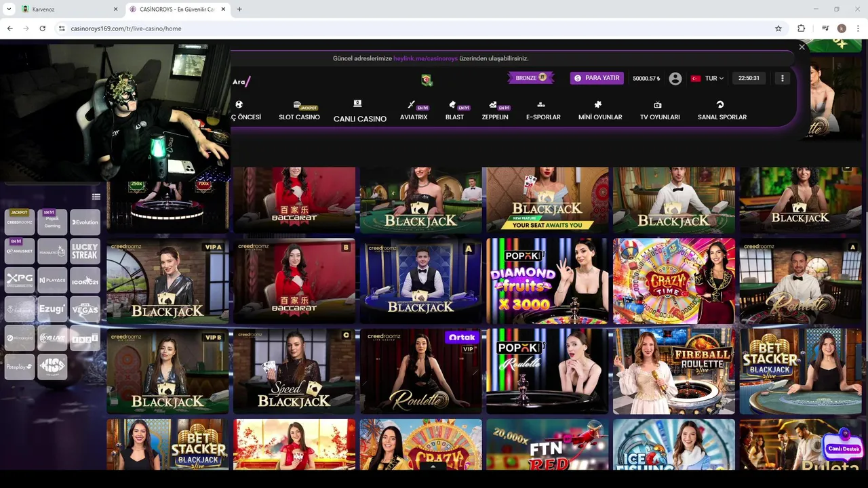Expand the Chrome tab search arrow
The width and height of the screenshot is (868, 488).
click(x=9, y=9)
